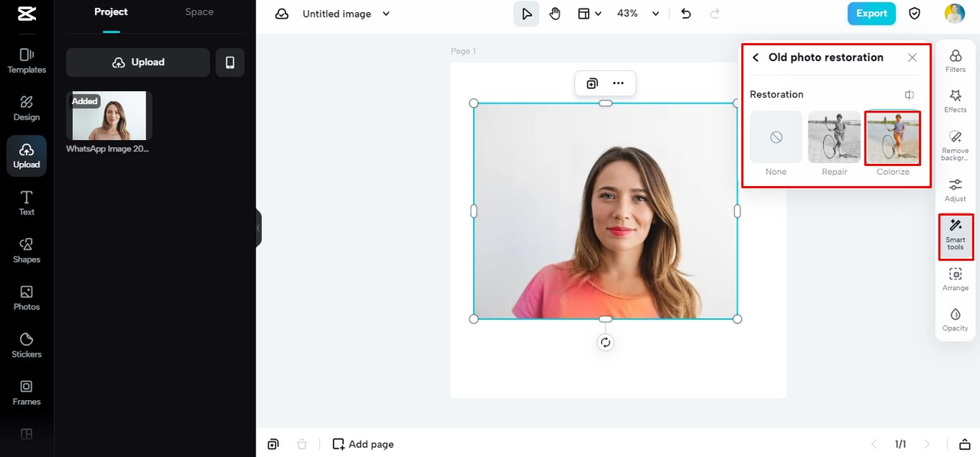This screenshot has width=980, height=457.
Task: Open the Shapes sidebar panel
Action: pyautogui.click(x=27, y=251)
